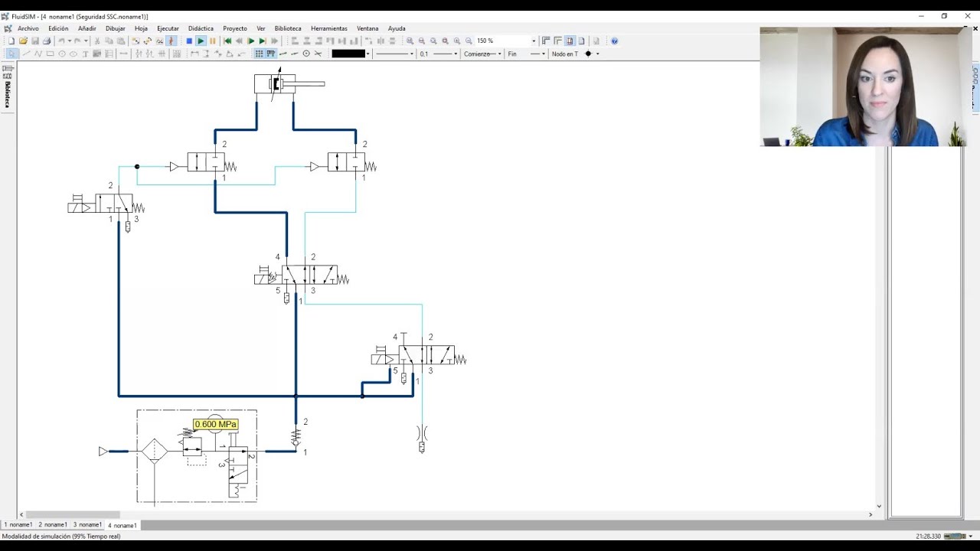Start simulation with the play button
Viewport: 980px width, 551px height.
point(201,41)
